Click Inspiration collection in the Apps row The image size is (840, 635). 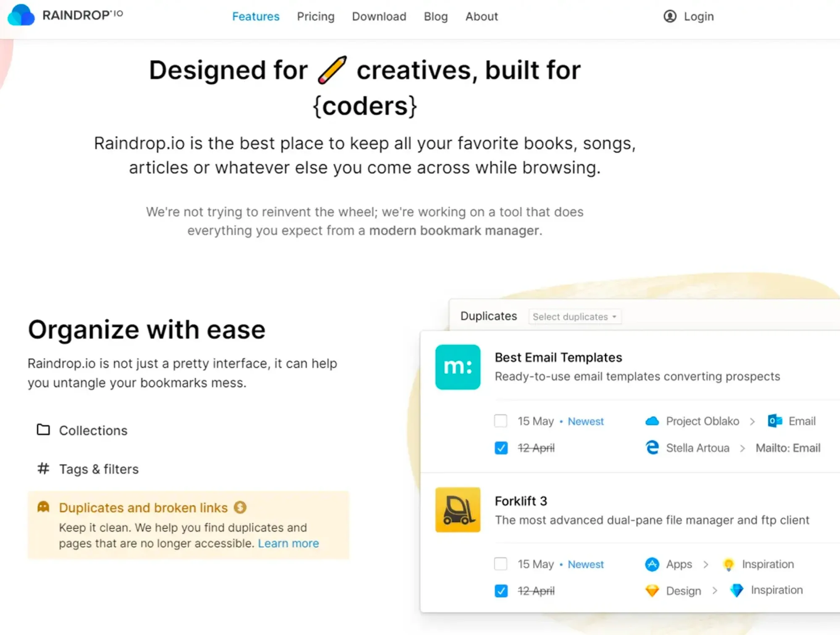pos(768,564)
